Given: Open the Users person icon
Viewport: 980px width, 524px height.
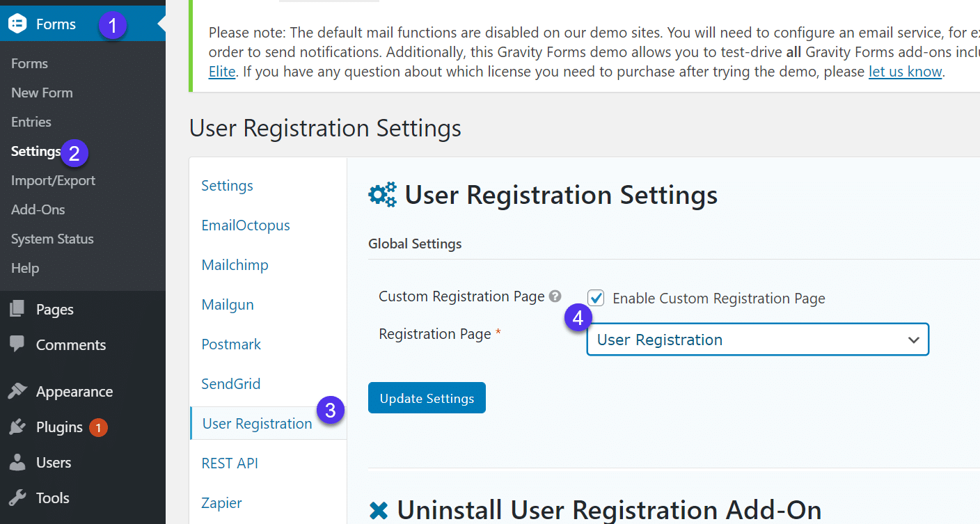Looking at the screenshot, I should pos(17,462).
